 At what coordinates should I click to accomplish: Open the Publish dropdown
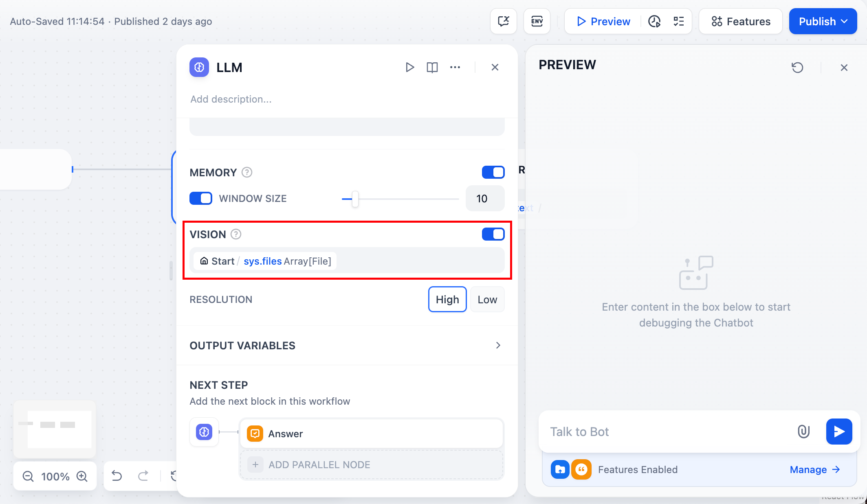(823, 21)
